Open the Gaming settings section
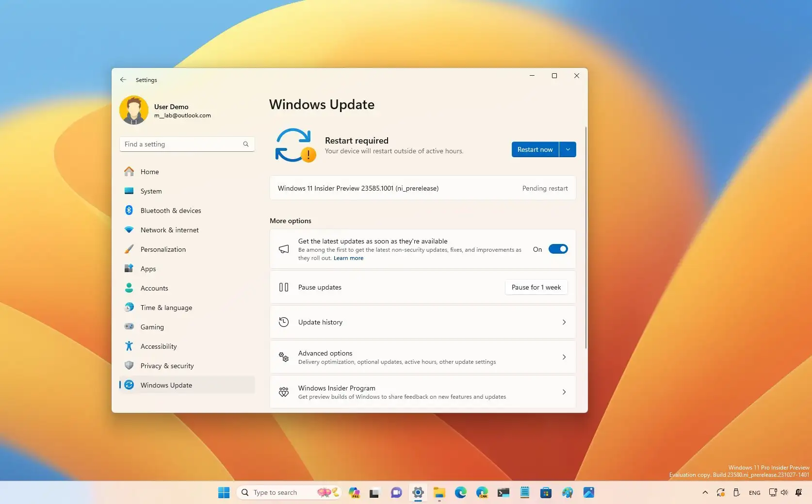This screenshot has width=812, height=504. tap(187, 327)
